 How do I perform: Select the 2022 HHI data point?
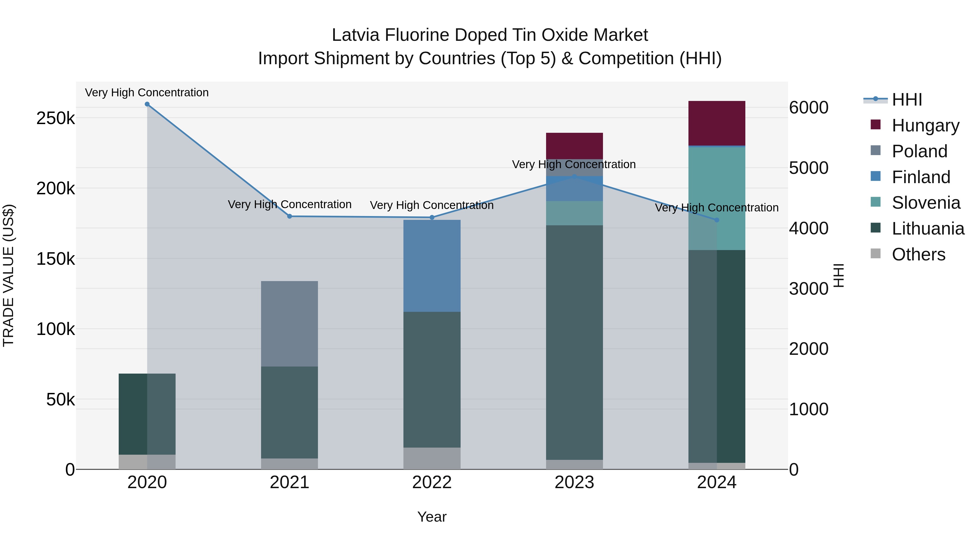click(432, 217)
